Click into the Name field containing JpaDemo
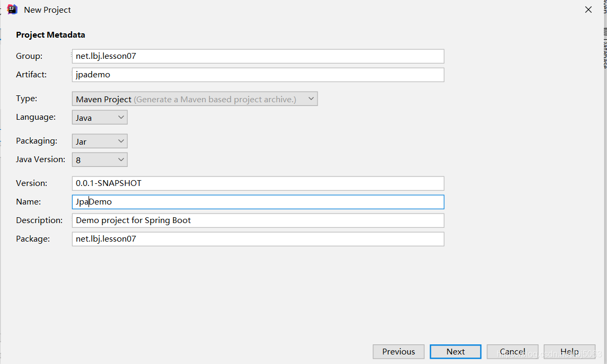 pyautogui.click(x=258, y=202)
